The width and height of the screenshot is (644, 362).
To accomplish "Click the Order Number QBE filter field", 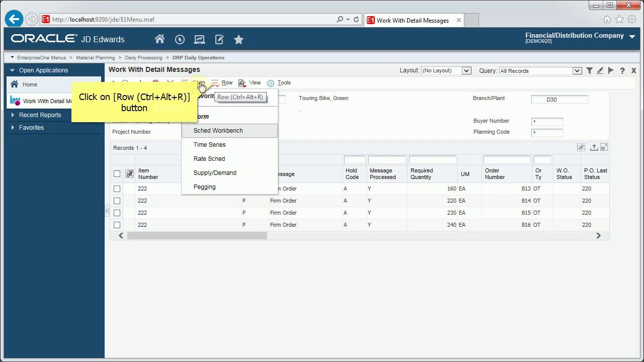I will tap(507, 160).
